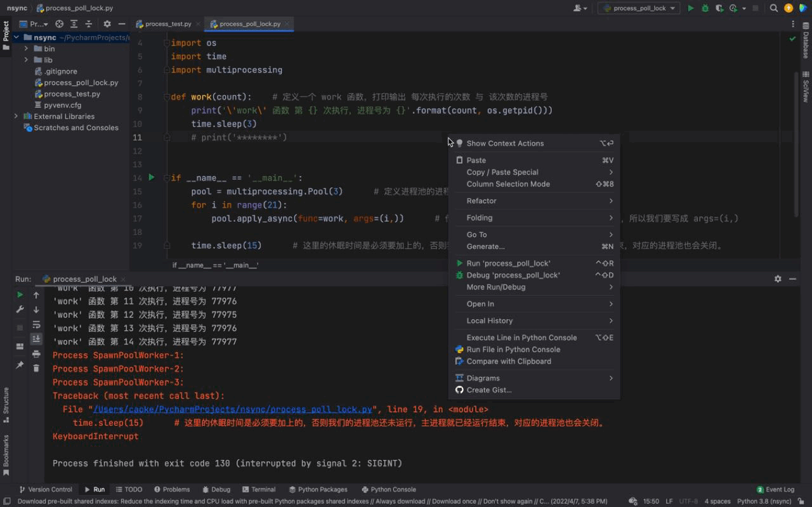812x507 pixels.
Task: Toggle Column Selection Mode in context menu
Action: (508, 184)
